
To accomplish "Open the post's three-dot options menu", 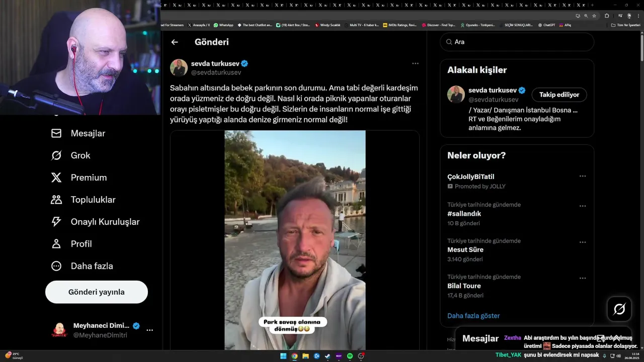I will tap(415, 63).
